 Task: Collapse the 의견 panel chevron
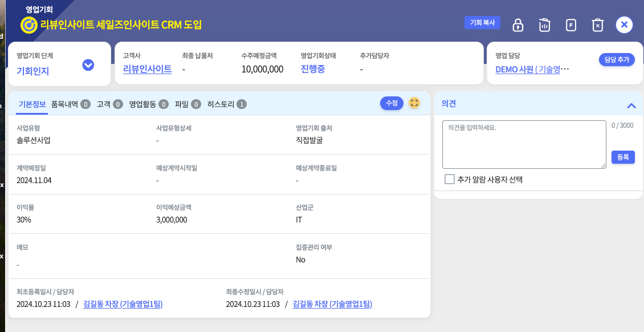tap(631, 106)
